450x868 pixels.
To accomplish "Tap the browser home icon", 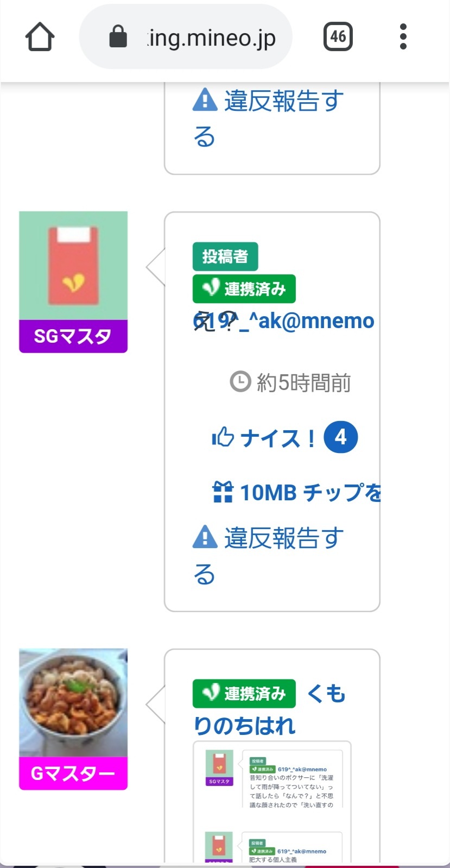I will pyautogui.click(x=40, y=37).
